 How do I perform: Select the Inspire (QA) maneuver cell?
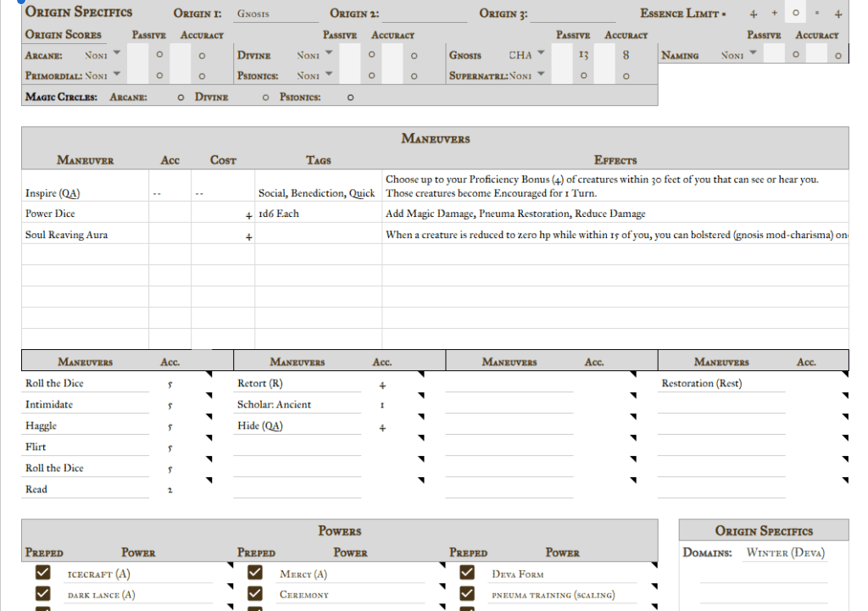(86, 186)
